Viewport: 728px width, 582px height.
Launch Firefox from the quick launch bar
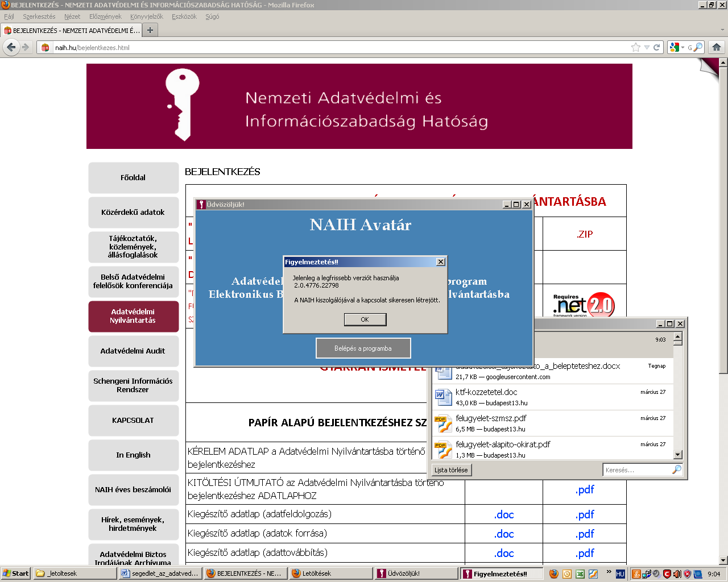coord(553,573)
